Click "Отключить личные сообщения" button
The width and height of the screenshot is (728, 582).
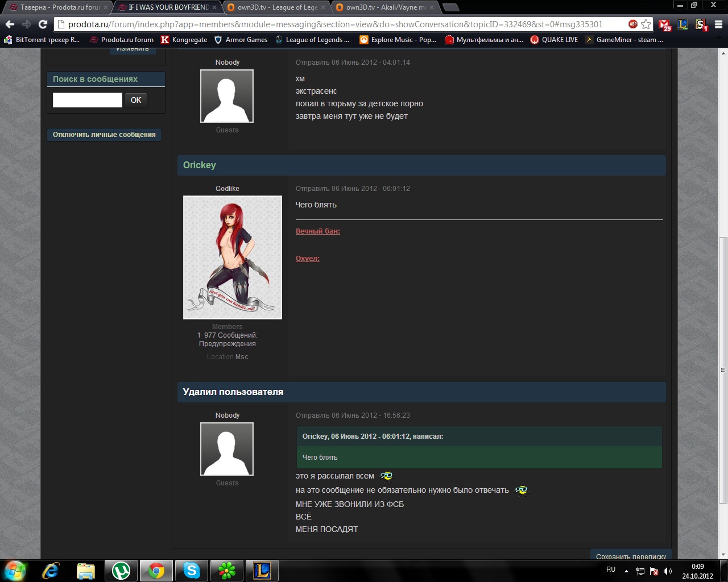click(104, 135)
